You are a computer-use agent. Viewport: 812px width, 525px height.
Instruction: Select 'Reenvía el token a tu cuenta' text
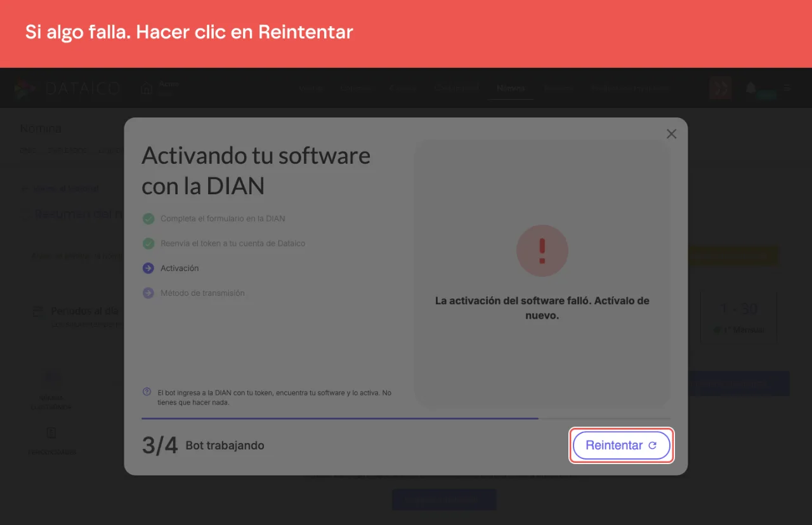pyautogui.click(x=233, y=243)
